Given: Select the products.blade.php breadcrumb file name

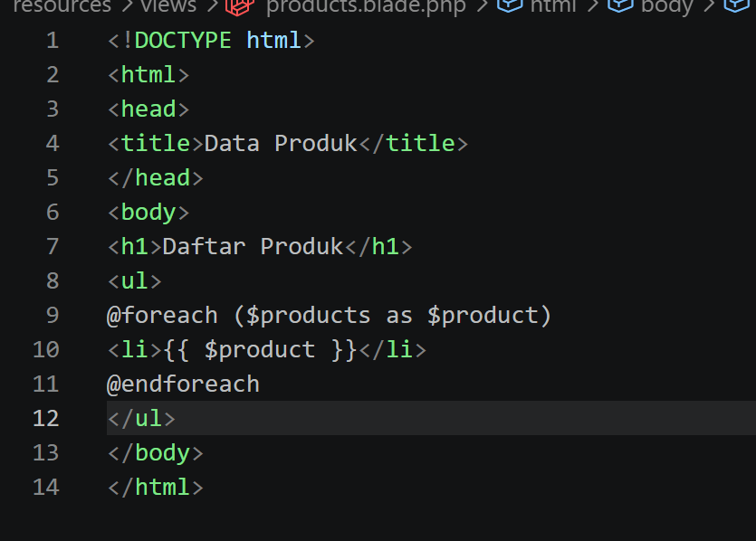Looking at the screenshot, I should click(x=366, y=5).
